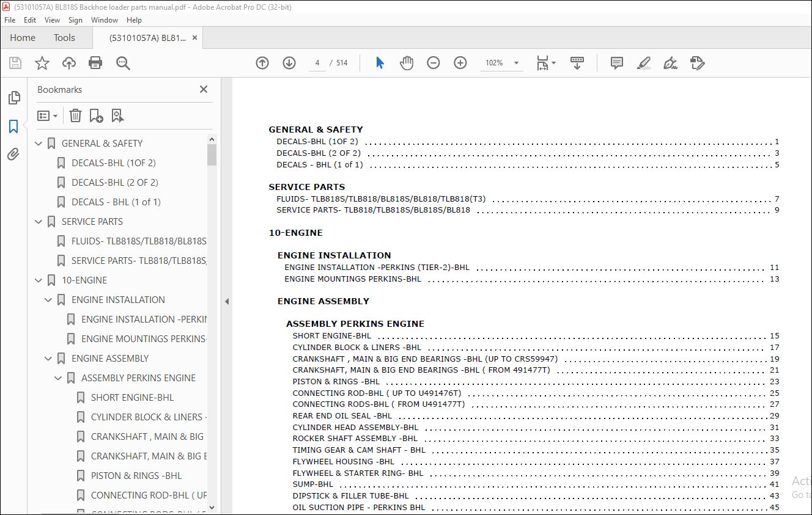Close the BL818S document tab
The image size is (812, 515).
pyautogui.click(x=194, y=38)
